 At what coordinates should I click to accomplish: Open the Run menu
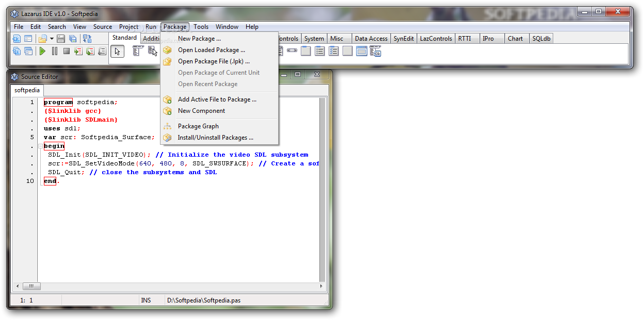coord(151,27)
